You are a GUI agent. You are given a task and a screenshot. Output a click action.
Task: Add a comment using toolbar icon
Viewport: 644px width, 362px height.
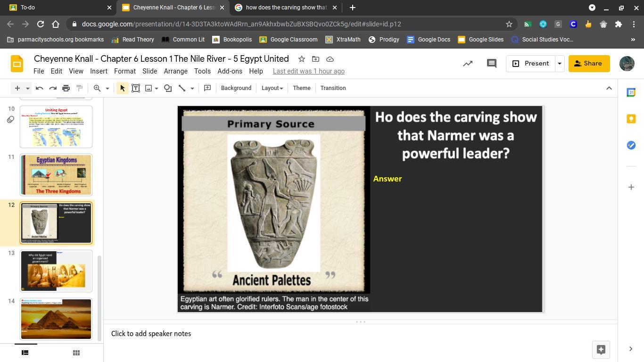click(x=207, y=88)
